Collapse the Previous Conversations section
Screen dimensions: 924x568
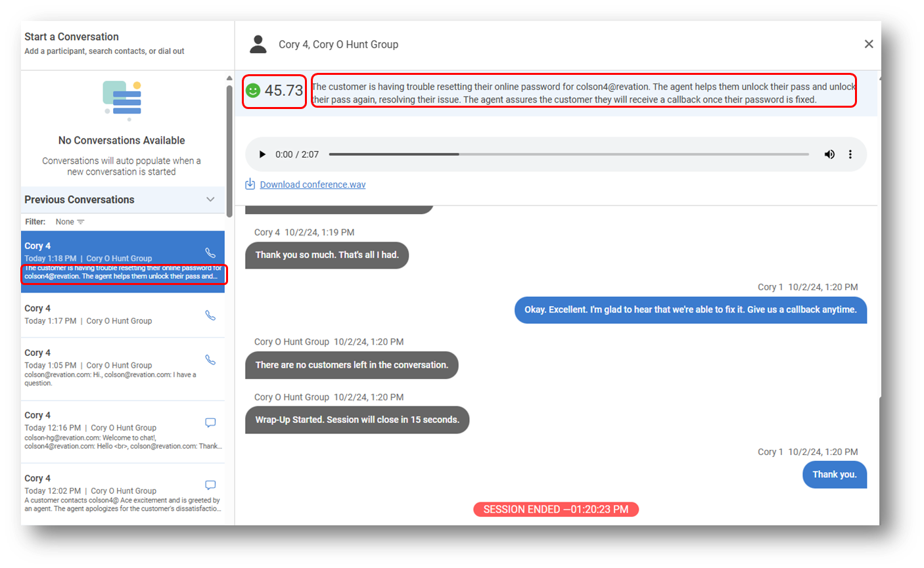pyautogui.click(x=210, y=200)
